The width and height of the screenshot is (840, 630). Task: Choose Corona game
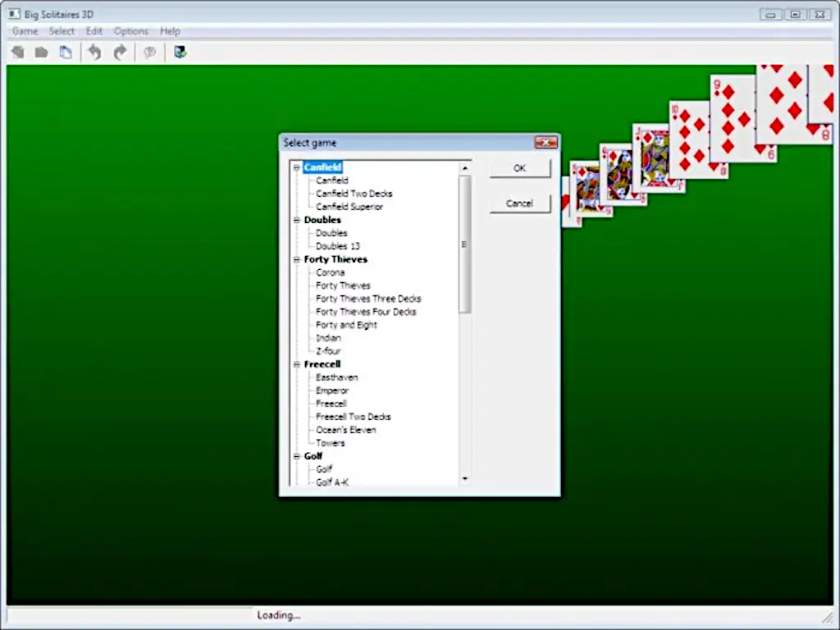[330, 272]
